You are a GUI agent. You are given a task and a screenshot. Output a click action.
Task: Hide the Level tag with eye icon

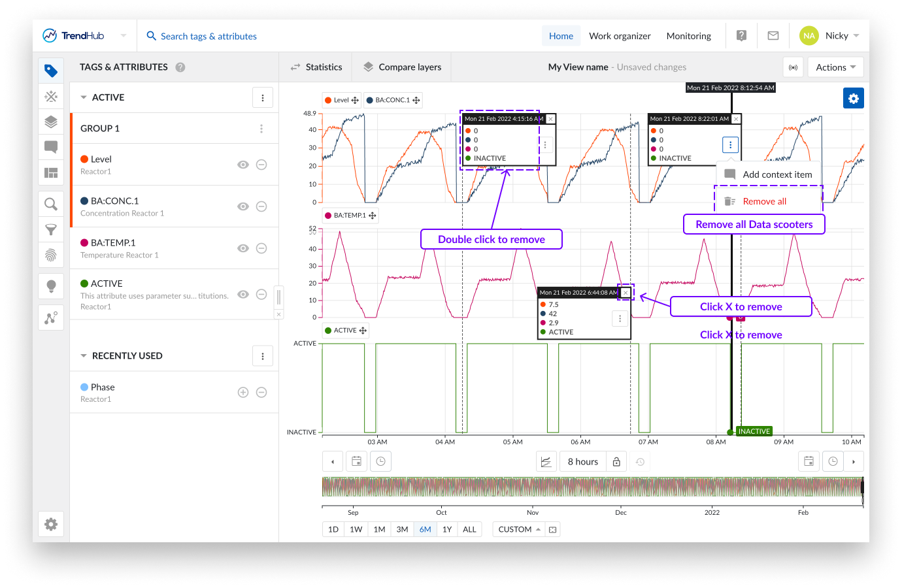pos(243,165)
